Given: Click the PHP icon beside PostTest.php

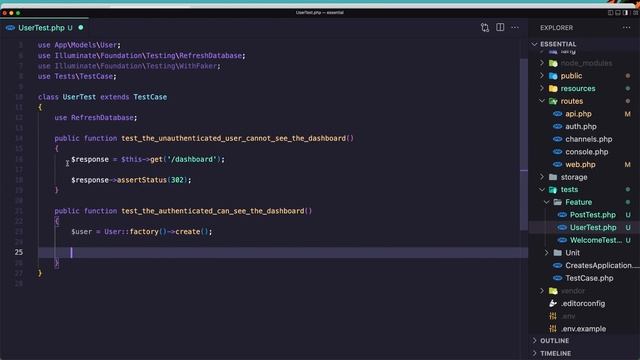Looking at the screenshot, I should coord(562,215).
